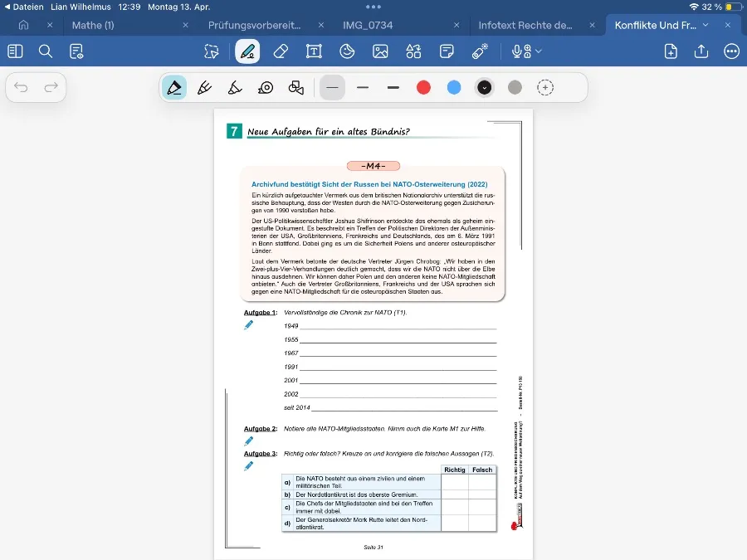Viewport: 747px width, 560px height.
Task: Go to the home library tab
Action: pyautogui.click(x=23, y=25)
